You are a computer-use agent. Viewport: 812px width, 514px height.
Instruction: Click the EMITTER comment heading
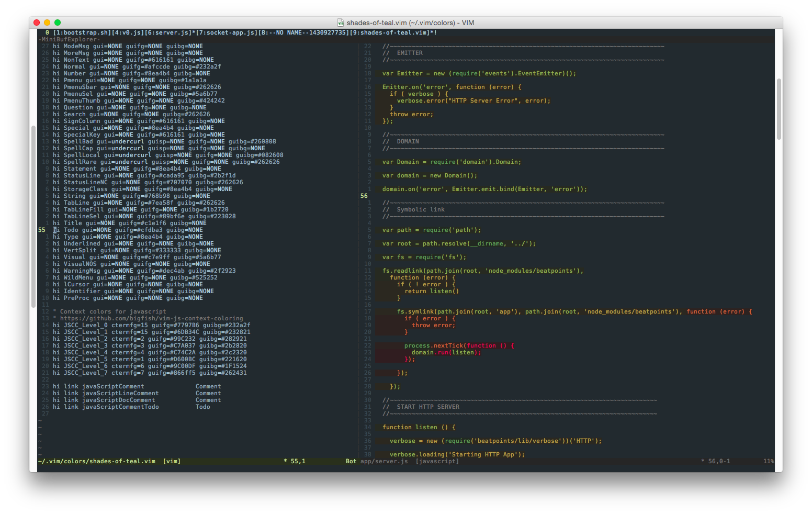click(410, 53)
